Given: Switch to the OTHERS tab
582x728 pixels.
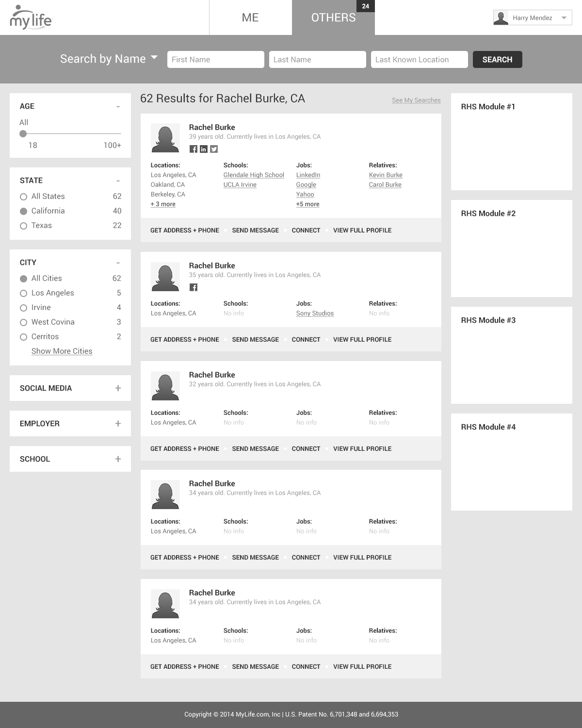Looking at the screenshot, I should click(333, 17).
